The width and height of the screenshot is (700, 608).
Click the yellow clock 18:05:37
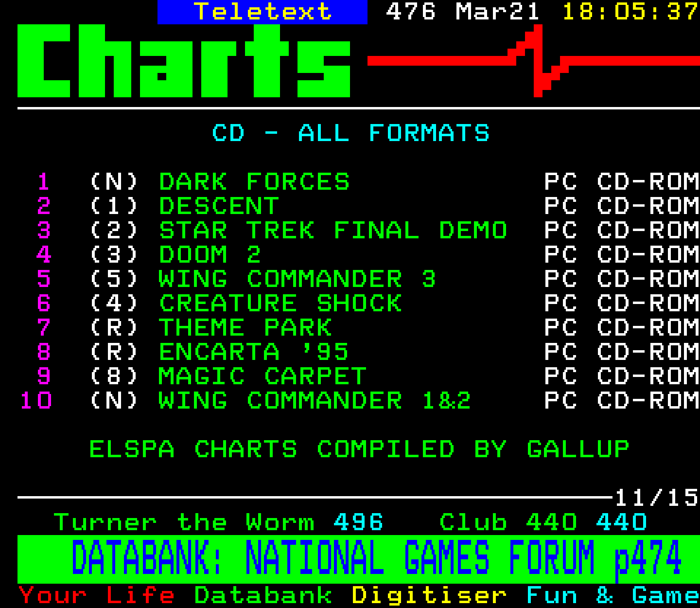tap(630, 12)
